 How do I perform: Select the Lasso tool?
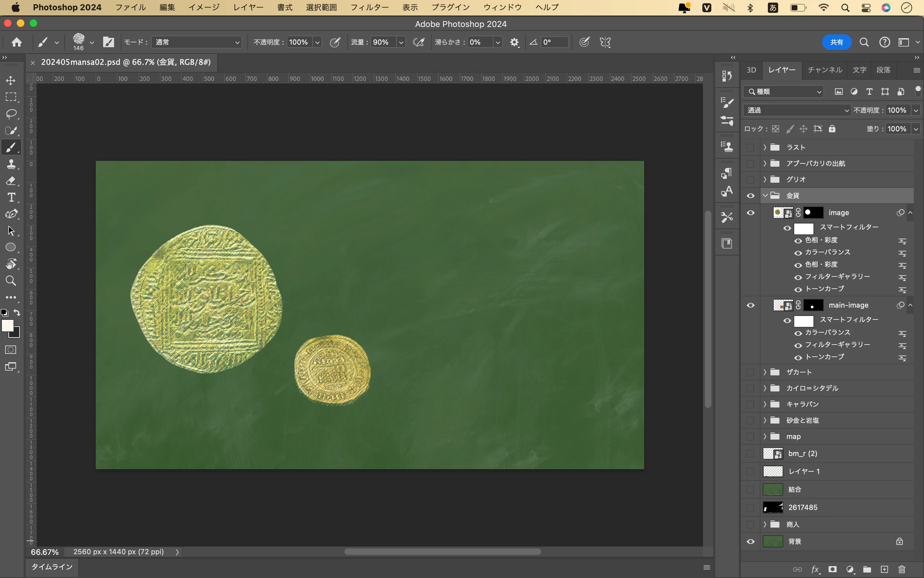[11, 114]
